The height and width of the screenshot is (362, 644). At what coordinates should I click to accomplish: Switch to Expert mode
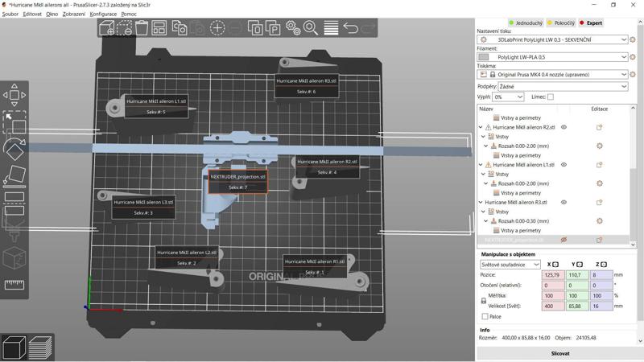click(x=591, y=23)
